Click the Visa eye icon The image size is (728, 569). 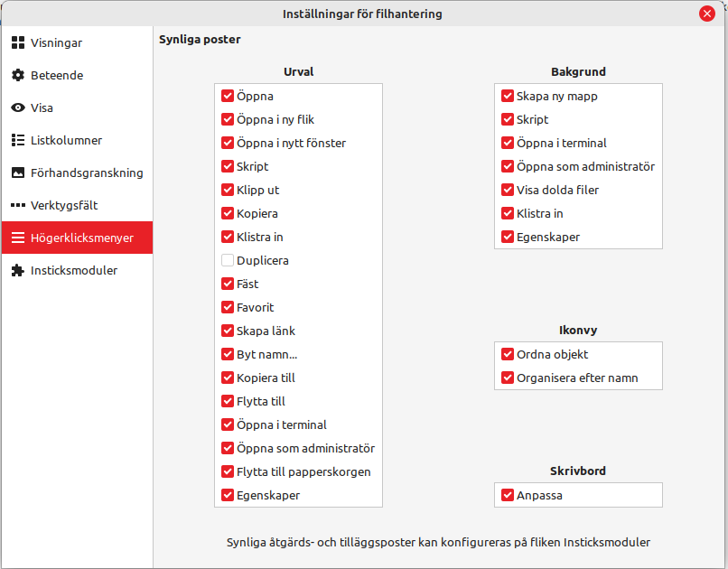pos(18,107)
